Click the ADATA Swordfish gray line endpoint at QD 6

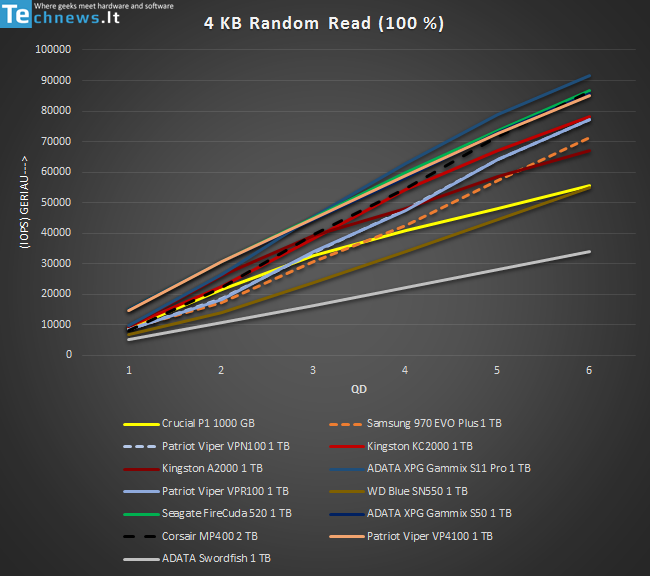(x=589, y=252)
